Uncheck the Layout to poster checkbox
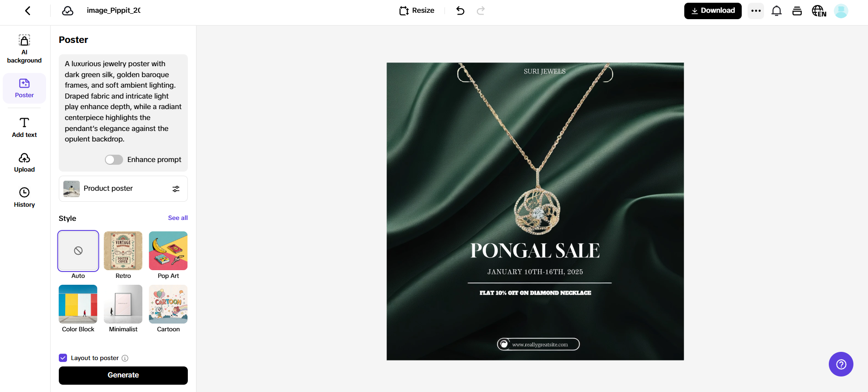Image resolution: width=868 pixels, height=392 pixels. (x=63, y=358)
